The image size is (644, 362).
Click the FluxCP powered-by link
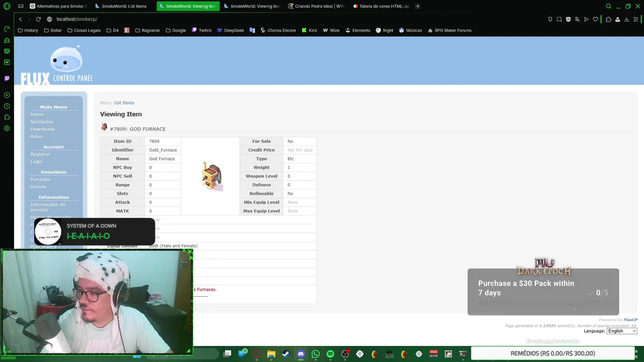coord(630,320)
